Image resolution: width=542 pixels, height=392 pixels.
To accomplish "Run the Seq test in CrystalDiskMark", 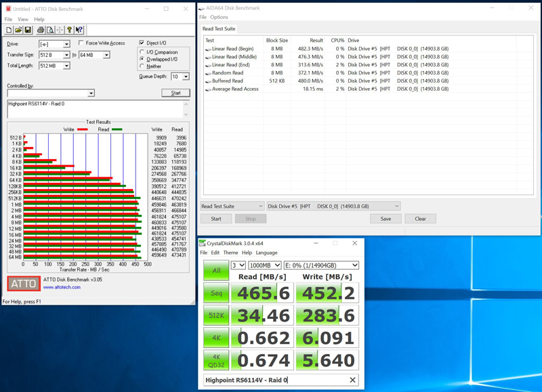I will [216, 292].
